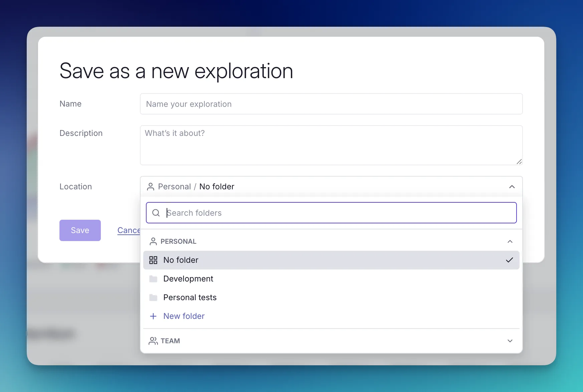Click the TEAM group people icon
583x392 pixels.
coord(153,341)
